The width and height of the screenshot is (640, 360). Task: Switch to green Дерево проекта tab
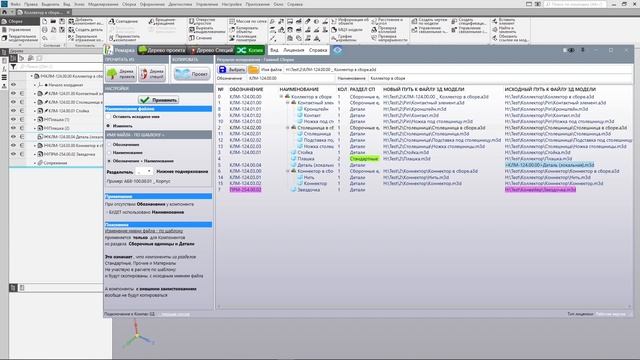coord(162,50)
